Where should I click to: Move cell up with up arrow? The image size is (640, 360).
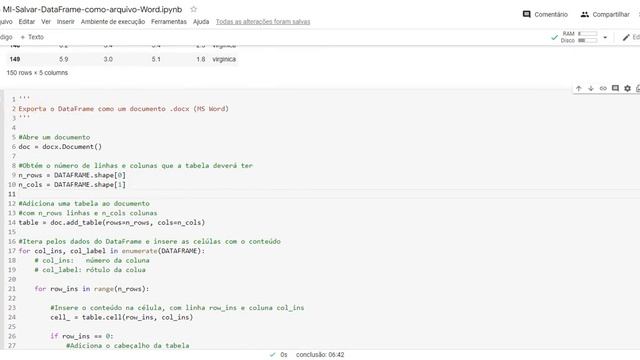pyautogui.click(x=578, y=88)
